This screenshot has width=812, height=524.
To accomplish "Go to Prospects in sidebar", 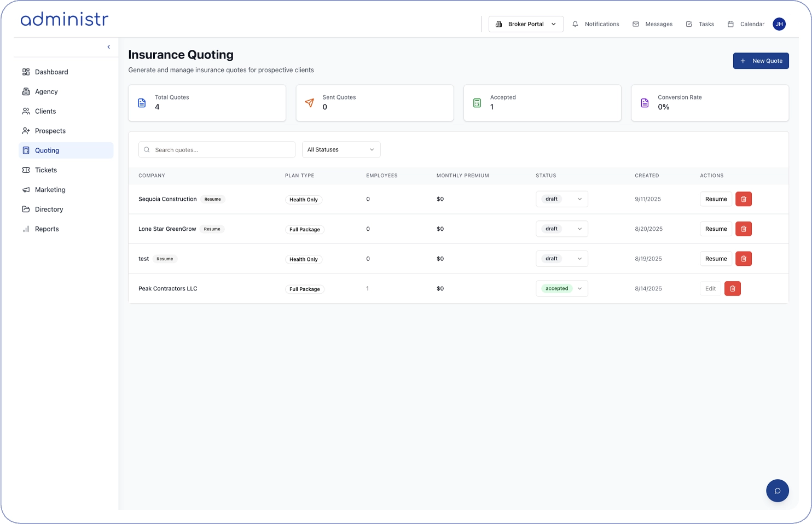I will [50, 131].
